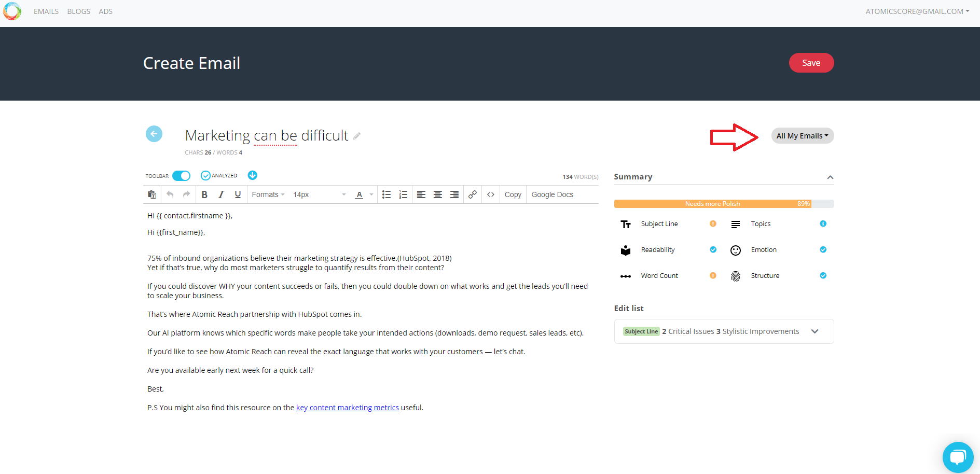The height and width of the screenshot is (474, 980).
Task: Click the text color A icon
Action: [359, 195]
